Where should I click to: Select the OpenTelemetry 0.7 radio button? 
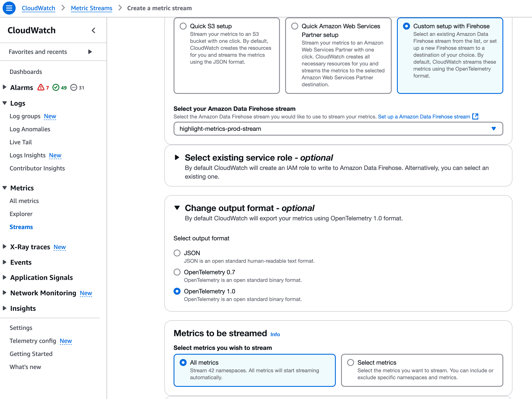pos(177,272)
